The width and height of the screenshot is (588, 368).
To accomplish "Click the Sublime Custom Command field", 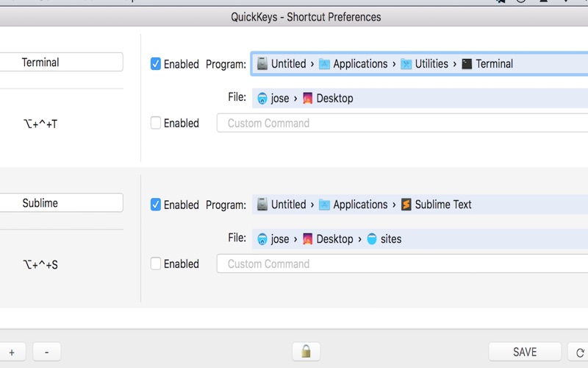I will click(x=402, y=264).
